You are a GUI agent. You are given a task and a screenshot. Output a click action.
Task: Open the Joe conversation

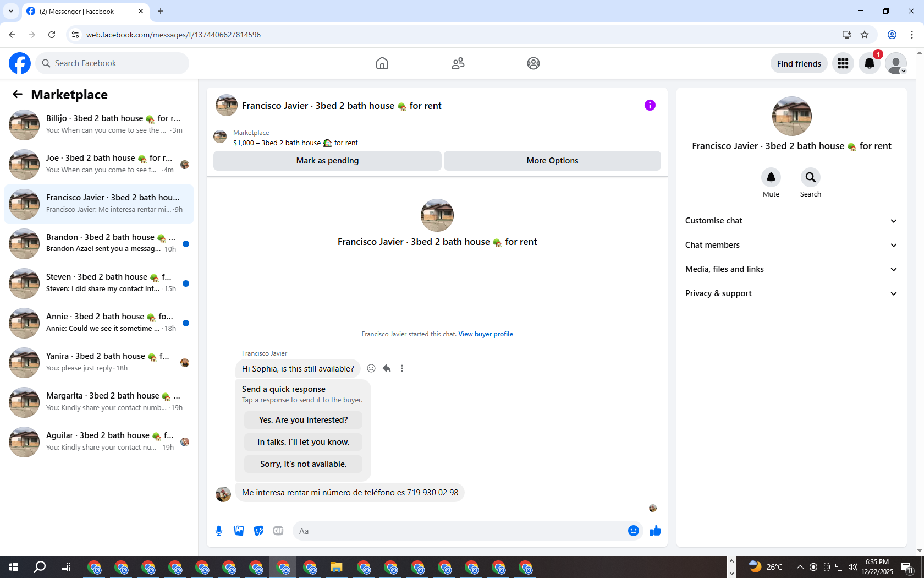pyautogui.click(x=99, y=165)
